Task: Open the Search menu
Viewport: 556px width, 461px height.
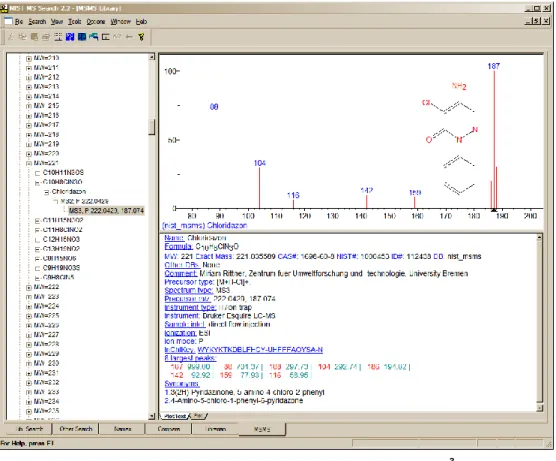Action: tap(37, 22)
